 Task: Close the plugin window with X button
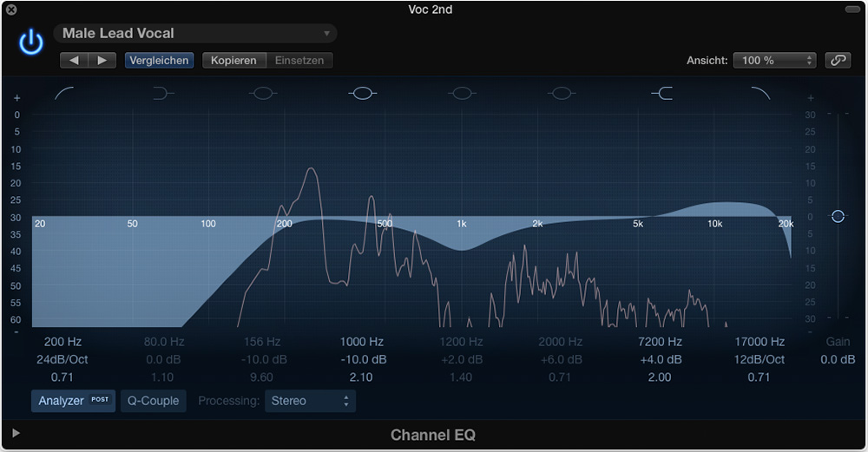coord(11,10)
